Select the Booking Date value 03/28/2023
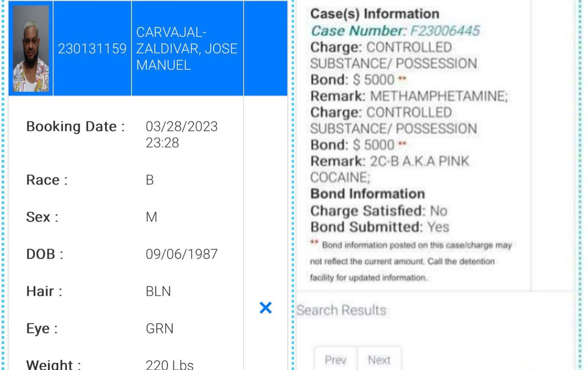The width and height of the screenshot is (588, 370). tap(181, 126)
